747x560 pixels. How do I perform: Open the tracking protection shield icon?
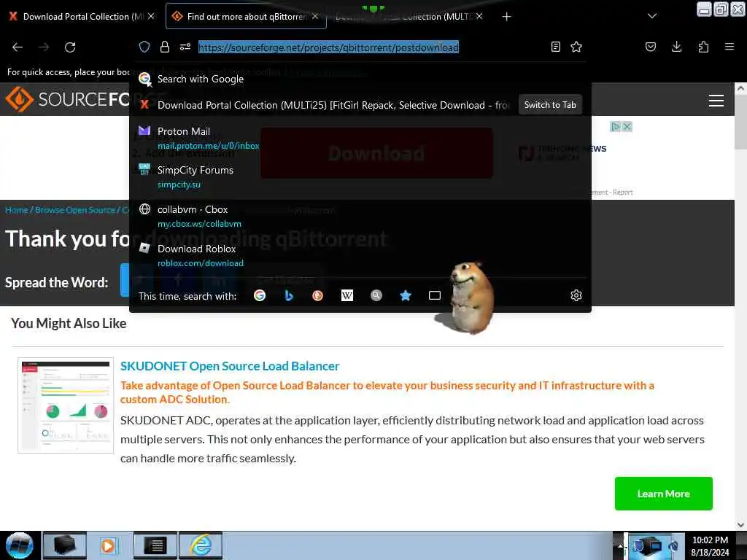click(x=144, y=47)
